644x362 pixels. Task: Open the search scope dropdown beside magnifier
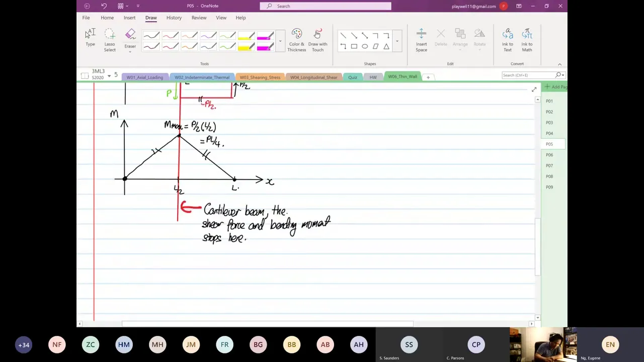[x=563, y=75]
